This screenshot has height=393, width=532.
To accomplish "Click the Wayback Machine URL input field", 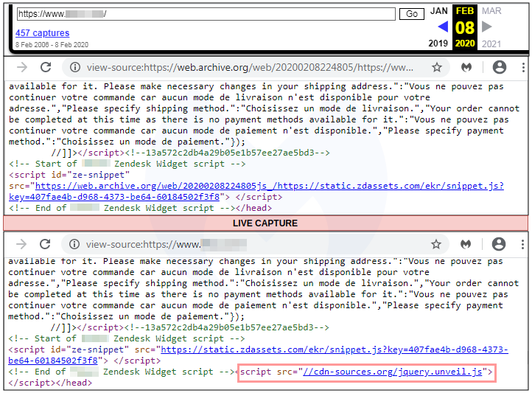I will [x=206, y=14].
